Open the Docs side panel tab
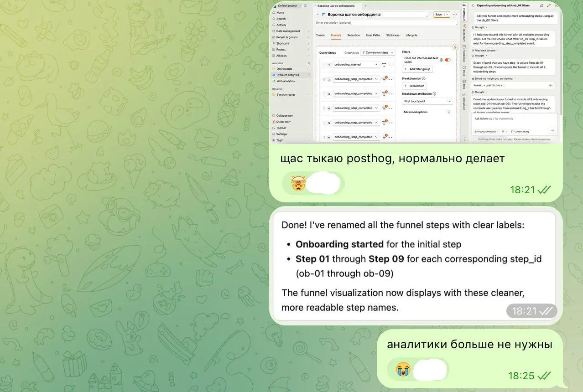The image size is (583, 392). tap(464, 70)
